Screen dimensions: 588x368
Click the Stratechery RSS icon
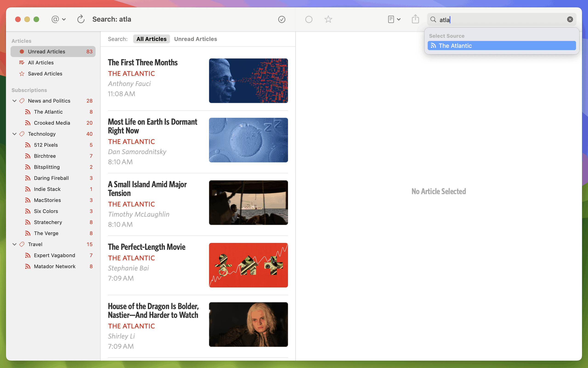coord(28,222)
